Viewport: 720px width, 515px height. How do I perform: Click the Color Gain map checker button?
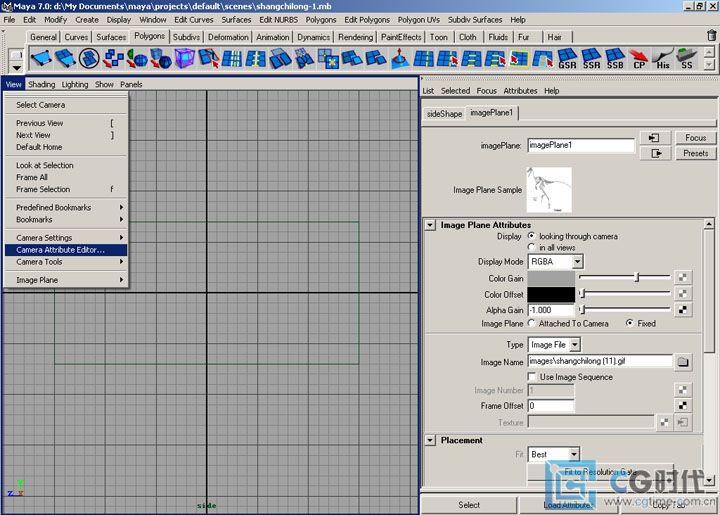(x=683, y=277)
